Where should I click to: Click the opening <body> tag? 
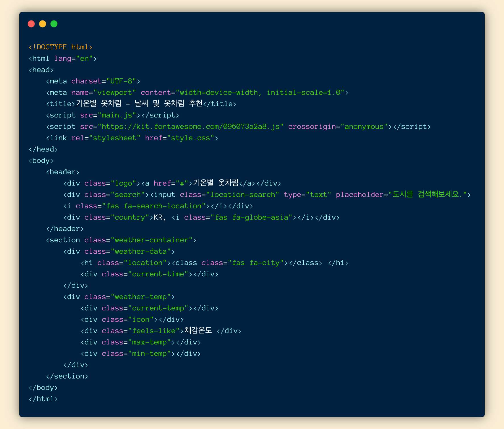[x=41, y=161]
